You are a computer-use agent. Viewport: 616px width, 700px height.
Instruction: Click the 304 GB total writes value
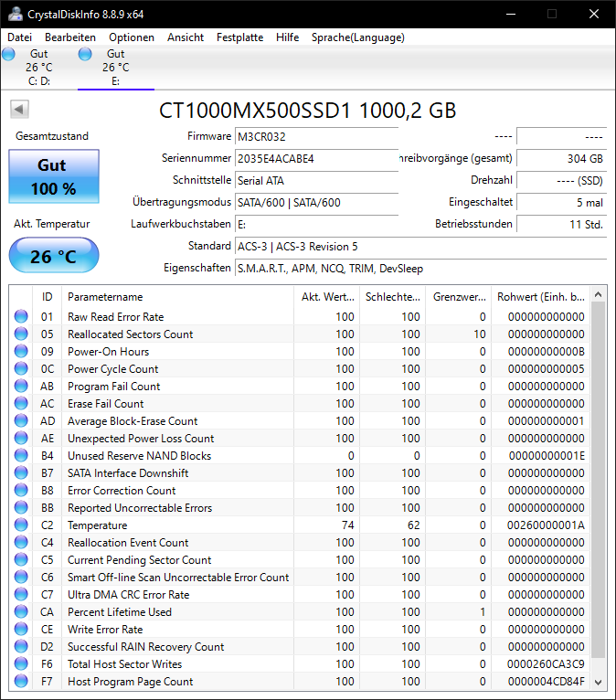561,158
